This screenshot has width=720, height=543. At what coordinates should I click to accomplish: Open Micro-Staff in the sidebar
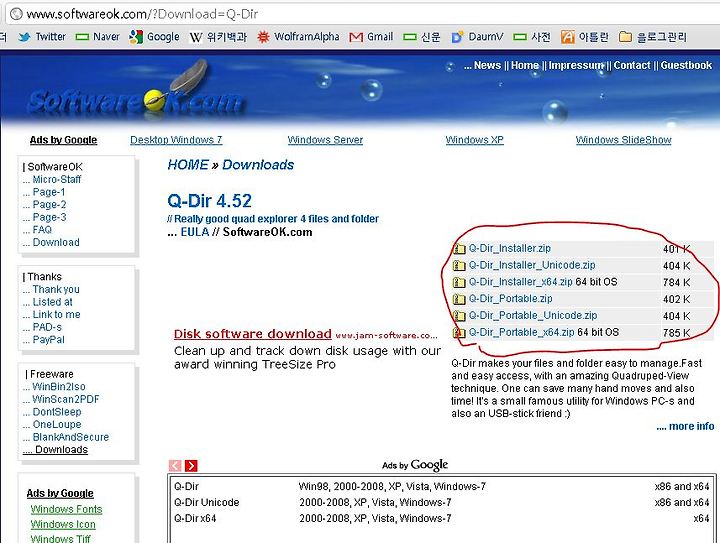[56, 179]
